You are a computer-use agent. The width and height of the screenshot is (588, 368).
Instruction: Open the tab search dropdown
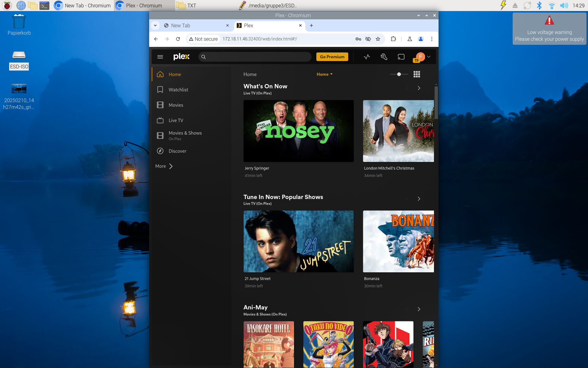pos(155,25)
